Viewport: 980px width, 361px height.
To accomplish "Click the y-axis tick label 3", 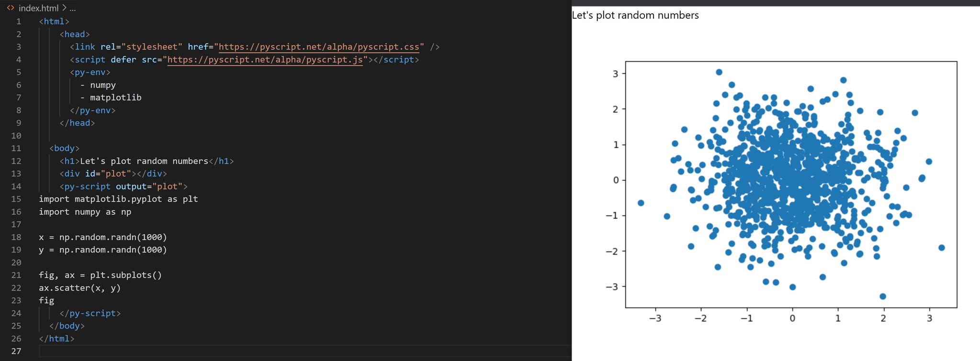I will [616, 74].
